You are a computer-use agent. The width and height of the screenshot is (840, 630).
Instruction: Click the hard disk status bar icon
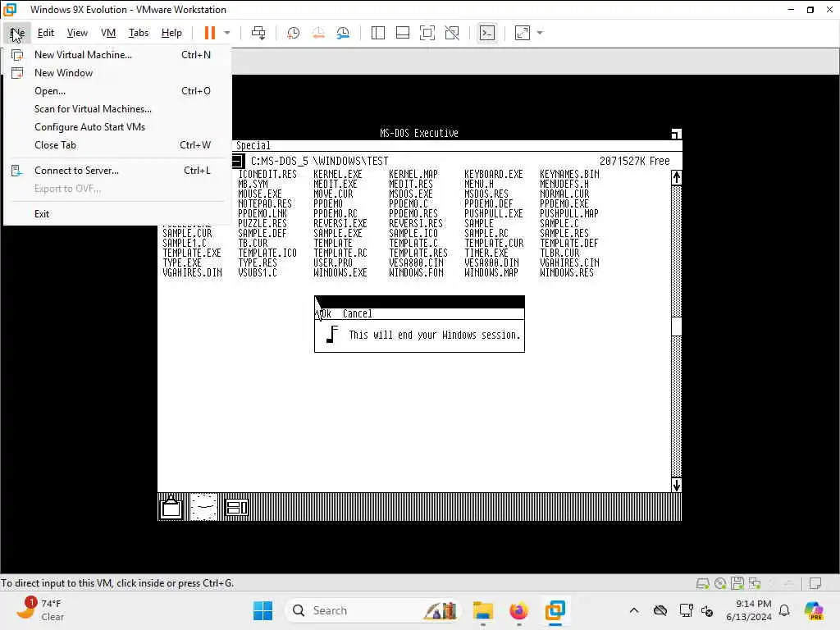click(x=703, y=583)
